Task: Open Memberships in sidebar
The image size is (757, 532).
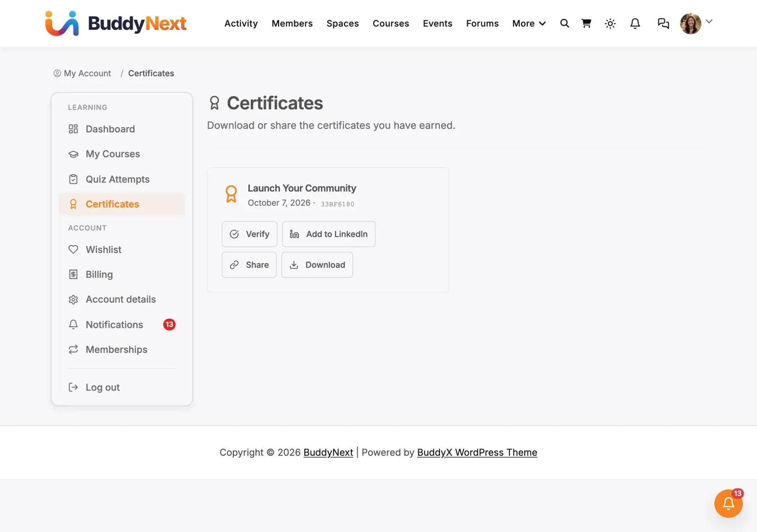Action: (122, 349)
